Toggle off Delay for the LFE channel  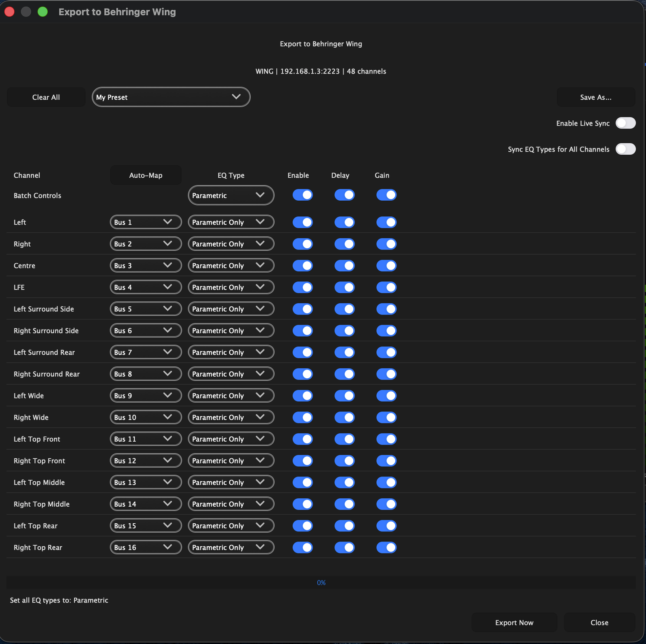pyautogui.click(x=344, y=287)
